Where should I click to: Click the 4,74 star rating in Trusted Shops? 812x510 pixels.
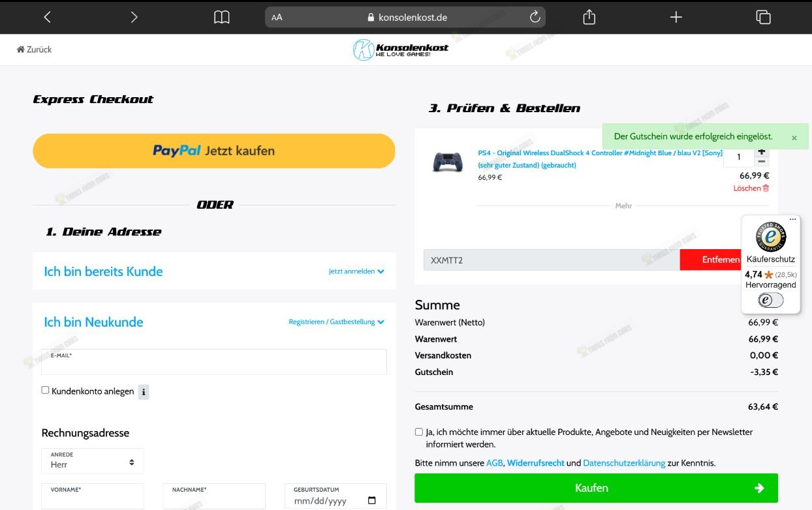(x=758, y=275)
